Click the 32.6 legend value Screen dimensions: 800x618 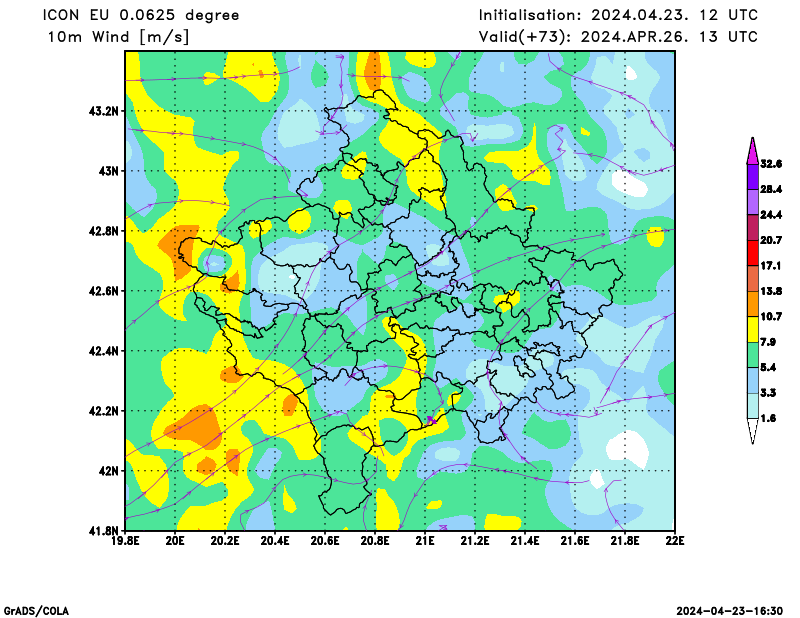771,164
